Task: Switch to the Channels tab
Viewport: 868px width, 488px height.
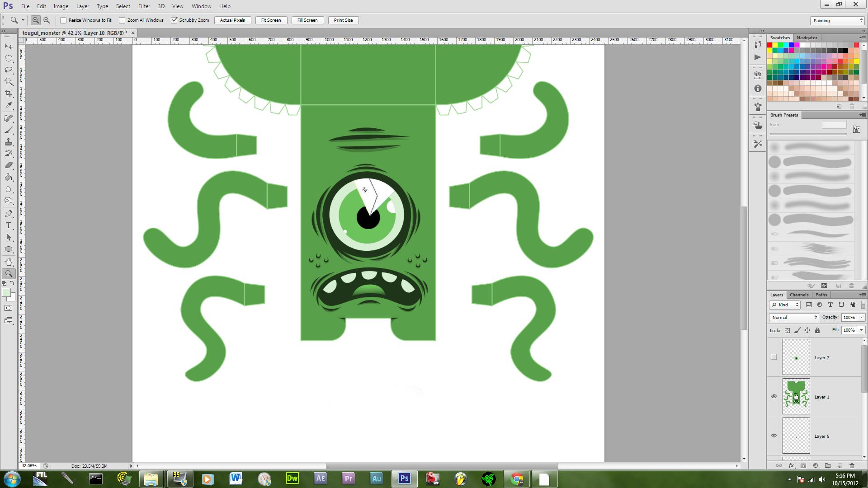Action: coord(799,295)
